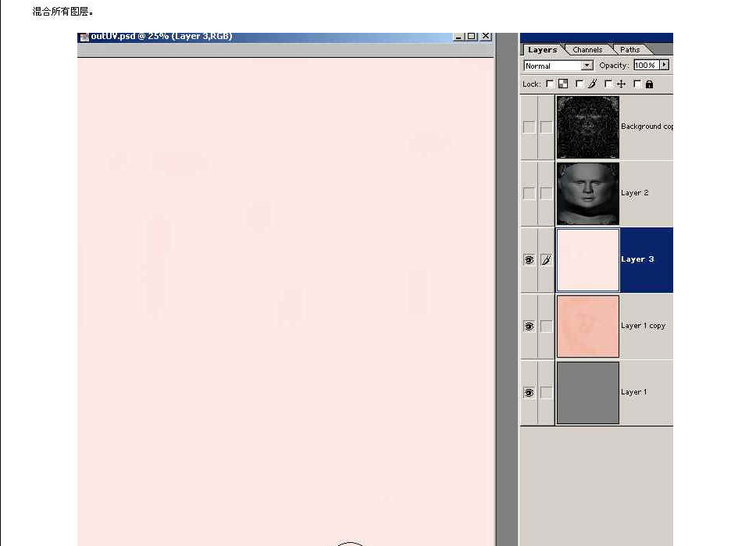
Task: Click the move arrows lock icon
Action: (622, 84)
